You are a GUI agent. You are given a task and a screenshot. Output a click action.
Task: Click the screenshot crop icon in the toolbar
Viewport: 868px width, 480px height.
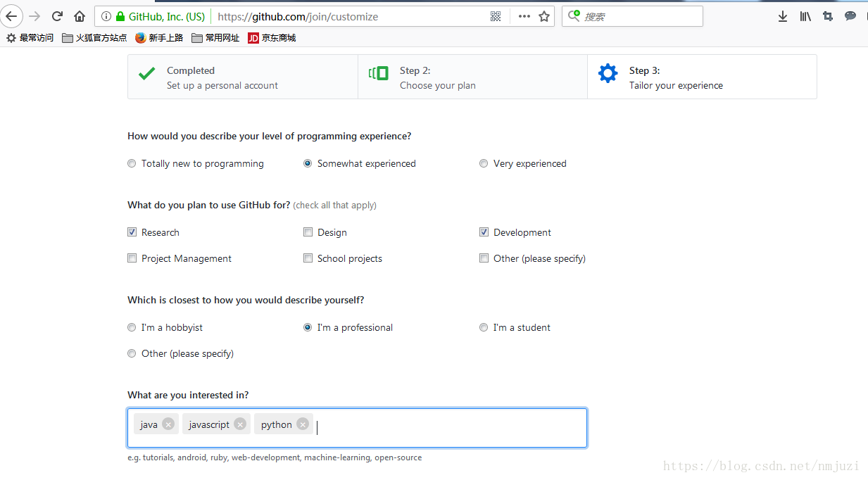click(x=828, y=16)
